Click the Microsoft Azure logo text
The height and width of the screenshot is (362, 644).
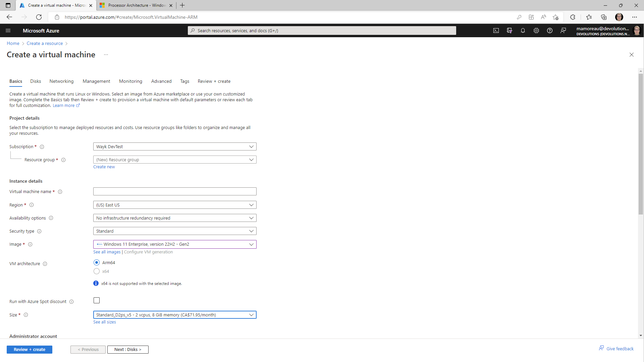pyautogui.click(x=41, y=31)
